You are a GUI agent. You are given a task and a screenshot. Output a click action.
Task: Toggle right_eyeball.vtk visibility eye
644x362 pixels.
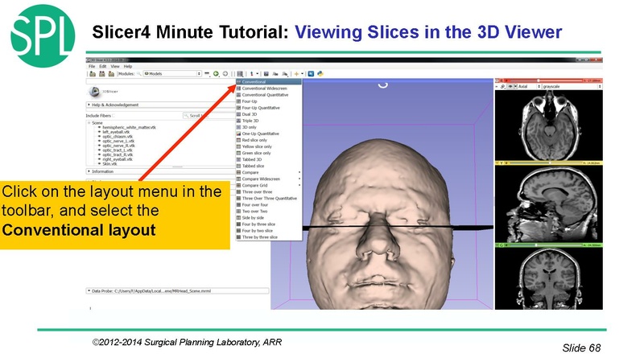99,159
